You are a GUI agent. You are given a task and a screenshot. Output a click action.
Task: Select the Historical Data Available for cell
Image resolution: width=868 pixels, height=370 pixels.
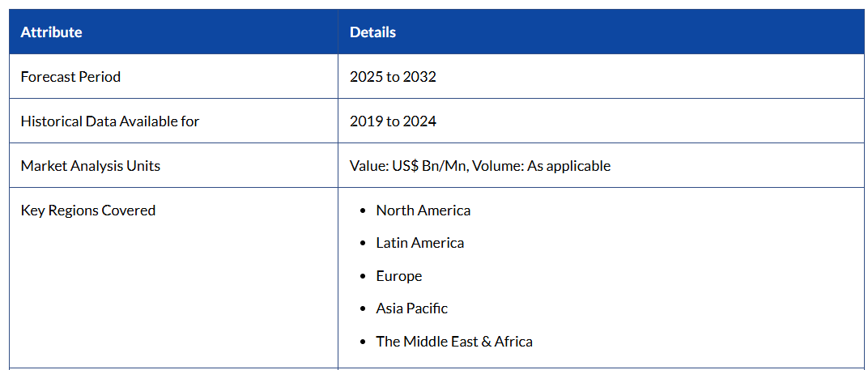[110, 121]
